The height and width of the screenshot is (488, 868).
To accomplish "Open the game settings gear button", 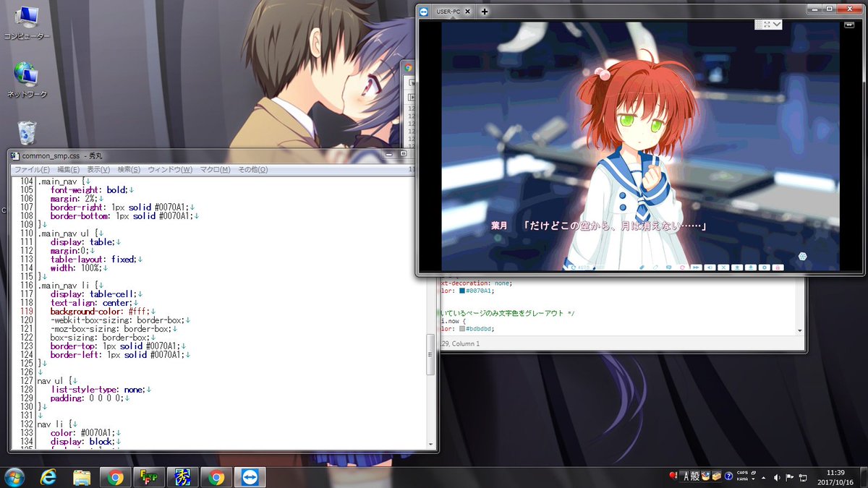I will [x=765, y=267].
